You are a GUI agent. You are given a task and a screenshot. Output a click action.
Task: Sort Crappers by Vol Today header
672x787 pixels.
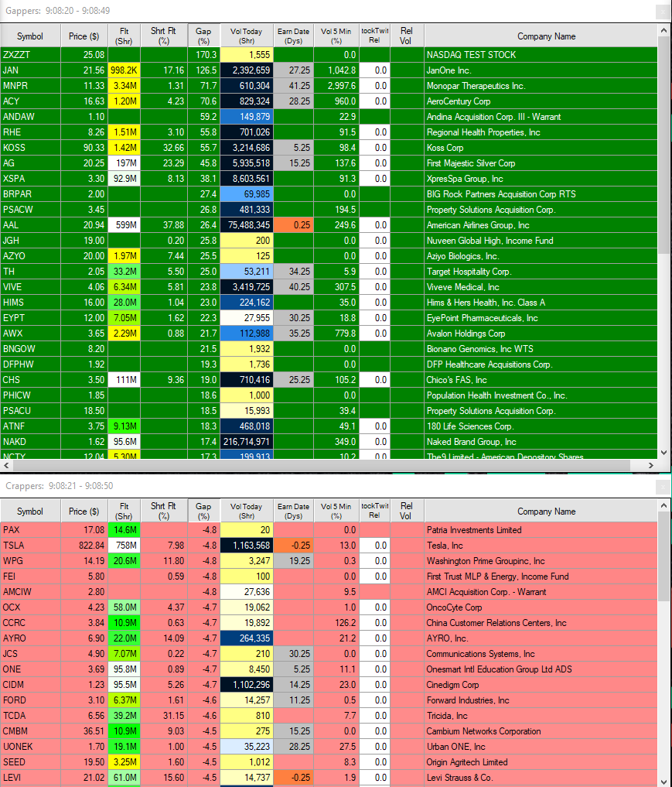[246, 511]
